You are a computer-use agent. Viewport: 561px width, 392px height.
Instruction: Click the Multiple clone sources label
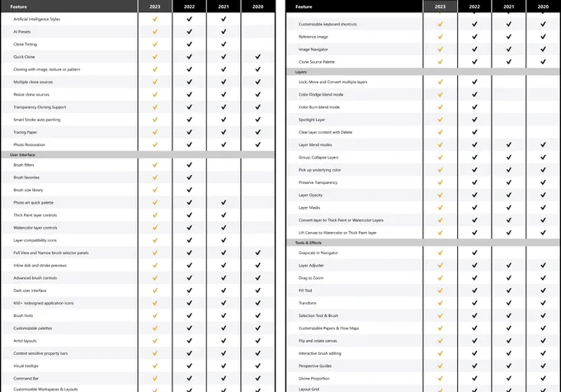point(33,82)
